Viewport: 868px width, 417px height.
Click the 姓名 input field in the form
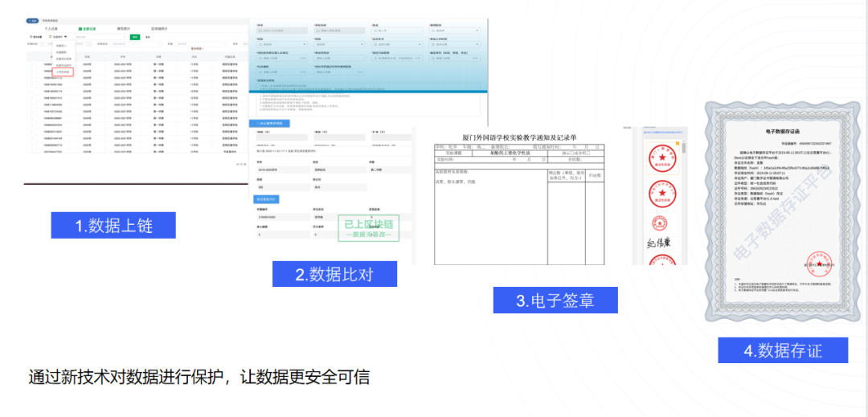[397, 31]
